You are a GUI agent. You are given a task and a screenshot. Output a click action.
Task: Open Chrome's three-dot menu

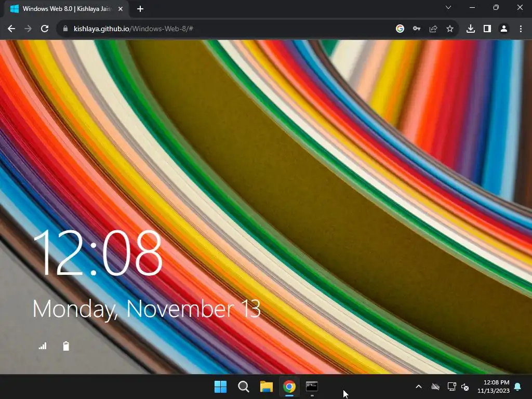pyautogui.click(x=521, y=29)
